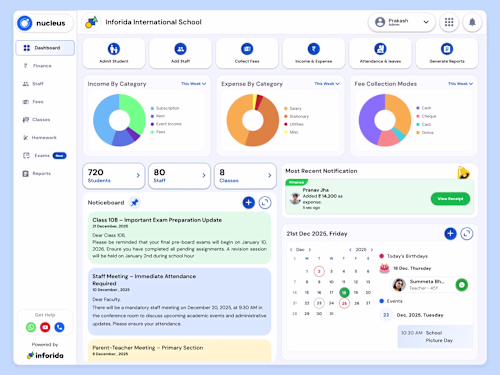Click the phone call help icon
Screen dimensions: 500x375
click(x=59, y=327)
